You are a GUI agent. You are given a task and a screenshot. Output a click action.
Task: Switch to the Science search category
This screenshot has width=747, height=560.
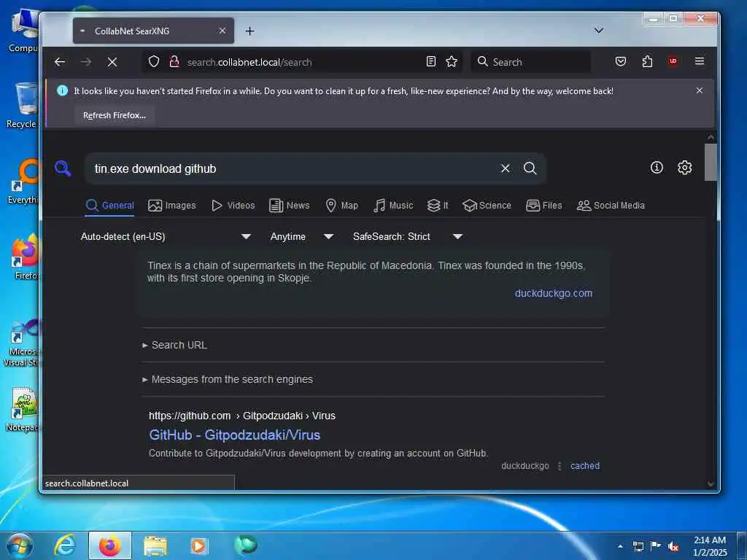(487, 205)
